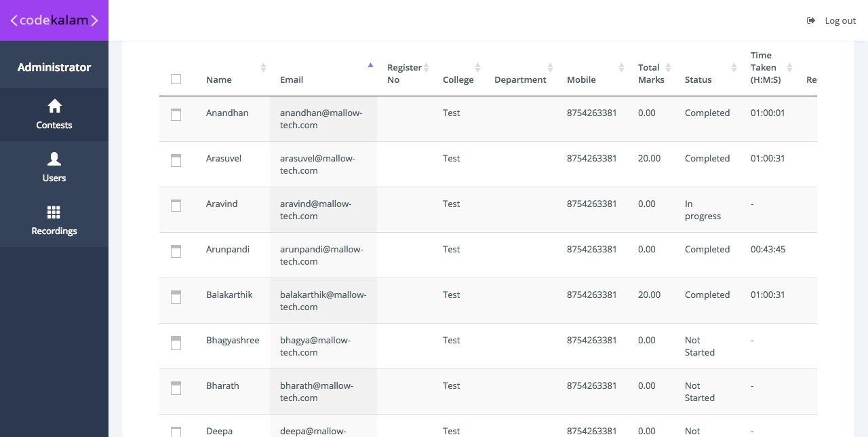Click the Administrator heading in sidebar

[54, 67]
